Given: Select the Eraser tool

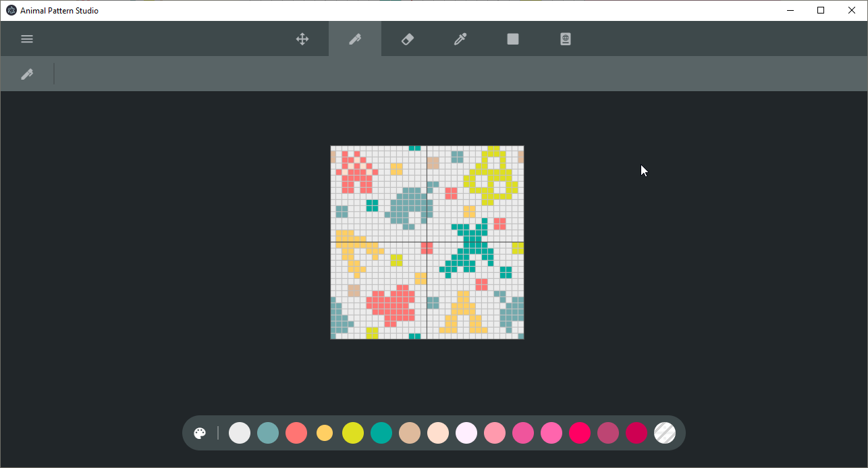Looking at the screenshot, I should pos(408,39).
